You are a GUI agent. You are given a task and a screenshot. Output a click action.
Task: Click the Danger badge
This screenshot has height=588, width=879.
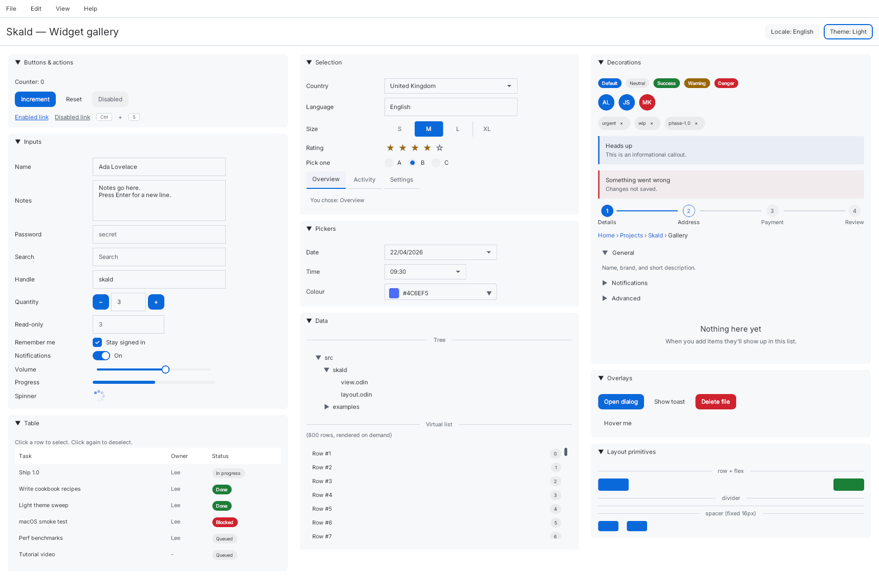click(726, 83)
